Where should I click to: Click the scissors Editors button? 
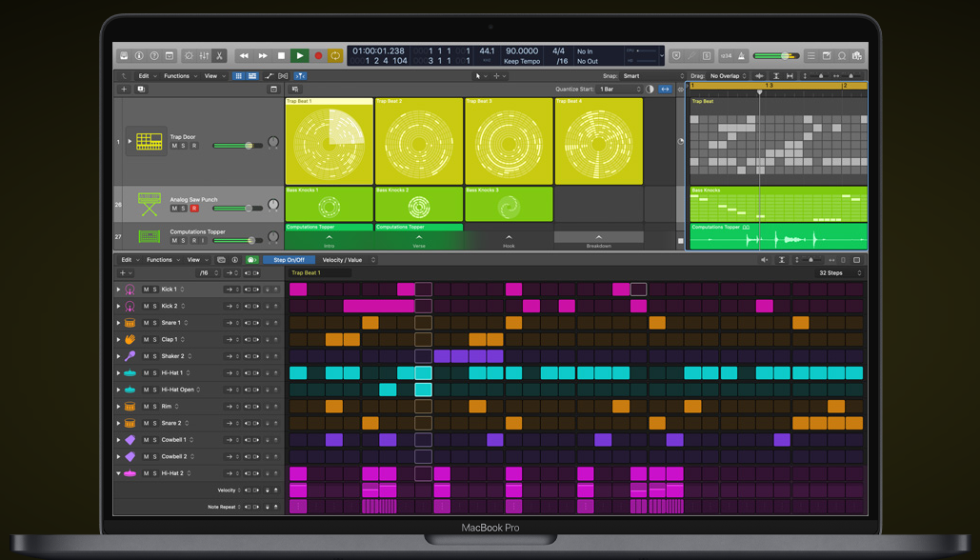tap(220, 56)
